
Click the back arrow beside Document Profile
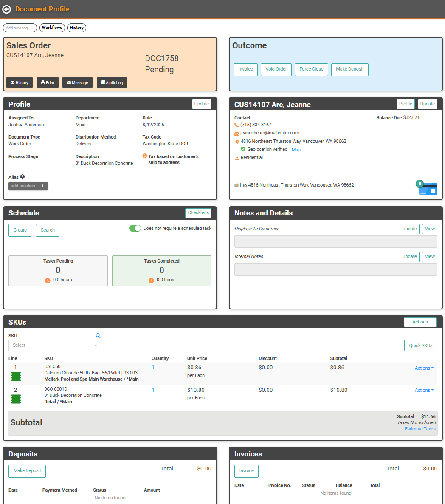(7, 9)
